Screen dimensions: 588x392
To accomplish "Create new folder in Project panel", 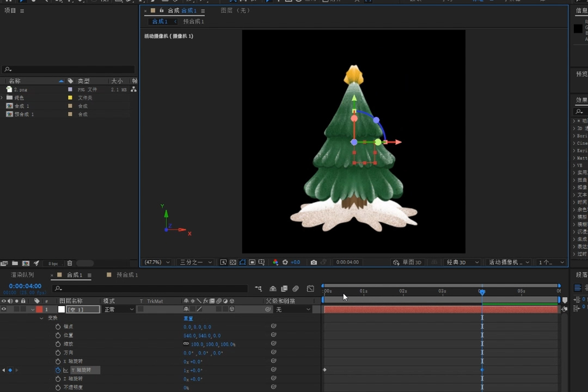I will point(15,264).
